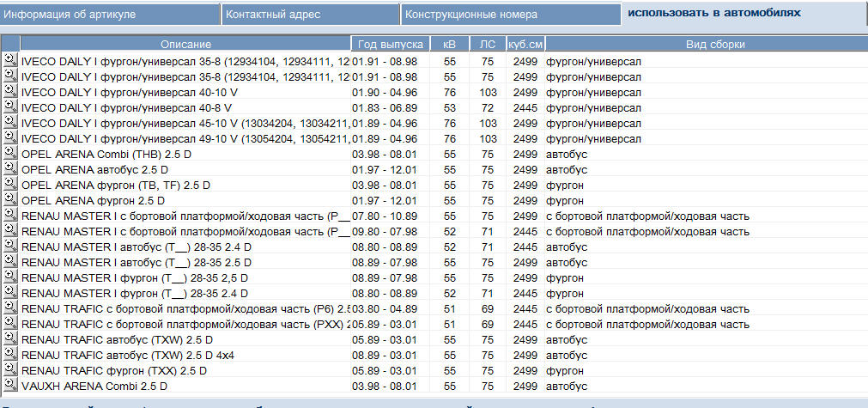Sort by the кВ column header
The width and height of the screenshot is (868, 408).
click(x=449, y=44)
